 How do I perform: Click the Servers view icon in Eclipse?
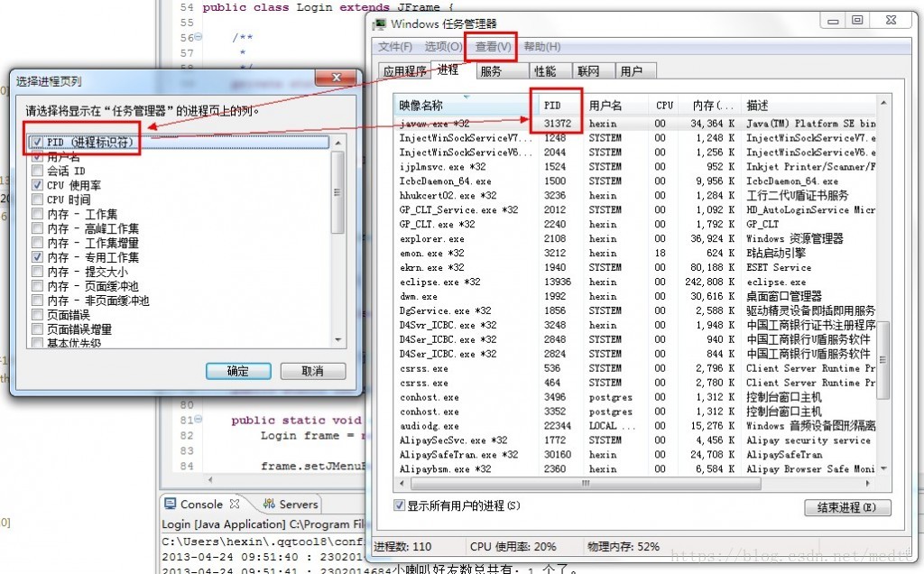pos(268,504)
